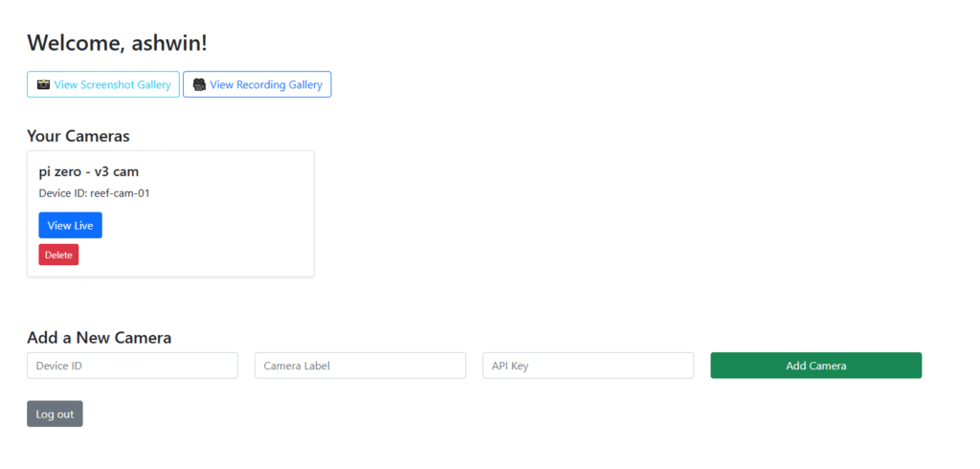Open the View Screenshot Gallery page
980x469 pixels.
(112, 85)
